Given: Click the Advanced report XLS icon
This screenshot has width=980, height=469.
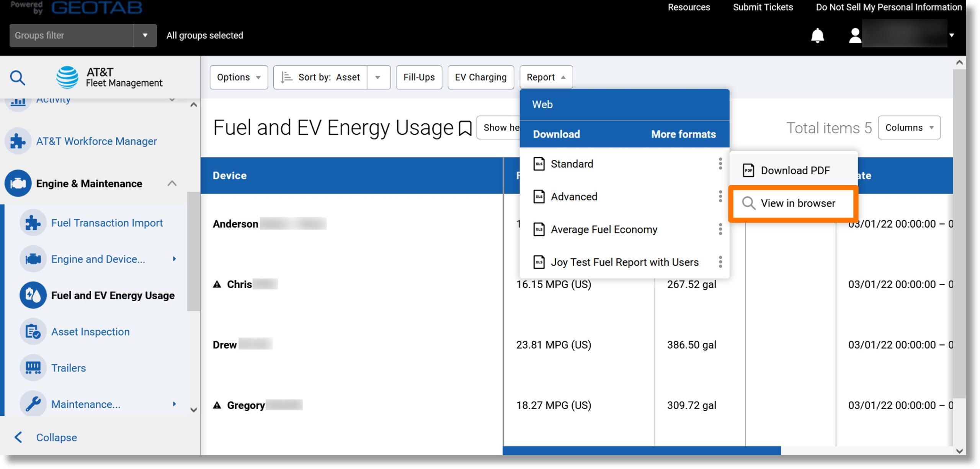Looking at the screenshot, I should tap(539, 197).
